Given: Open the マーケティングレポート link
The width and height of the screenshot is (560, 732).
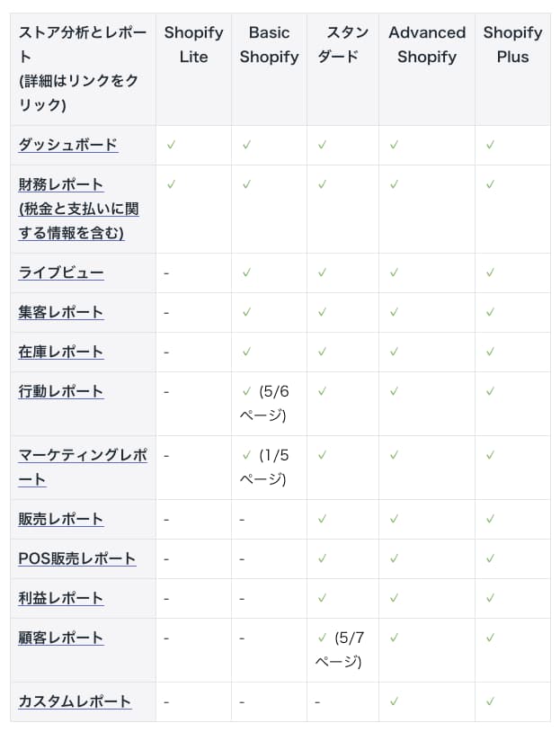Looking at the screenshot, I should (x=83, y=455).
